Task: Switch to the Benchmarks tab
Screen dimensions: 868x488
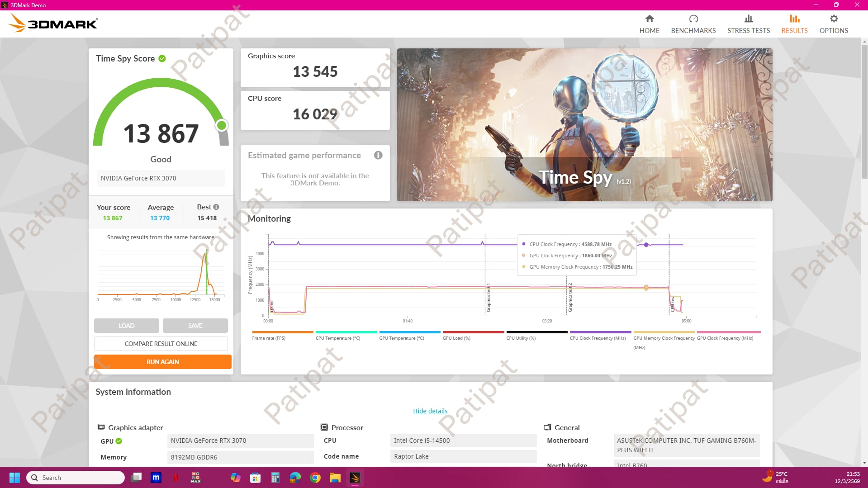Action: click(x=693, y=24)
